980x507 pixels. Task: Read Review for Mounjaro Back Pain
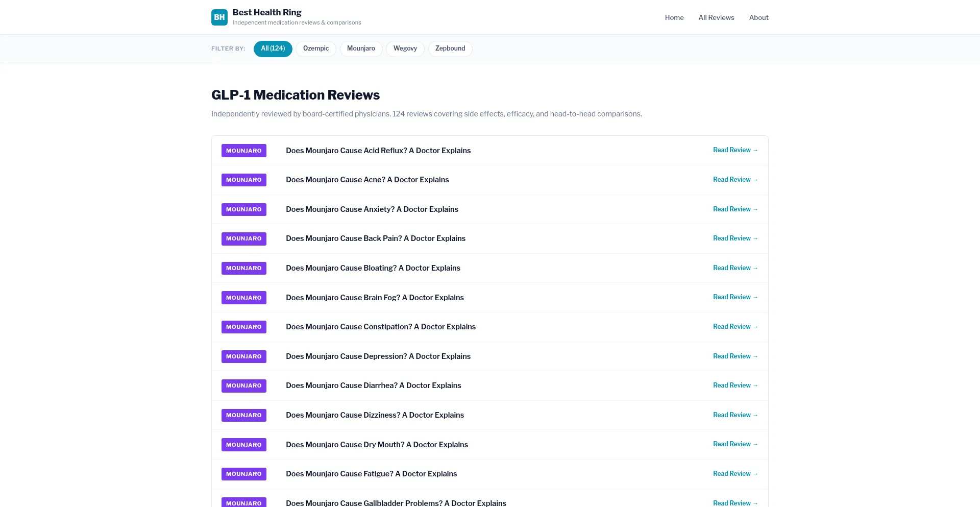point(736,238)
